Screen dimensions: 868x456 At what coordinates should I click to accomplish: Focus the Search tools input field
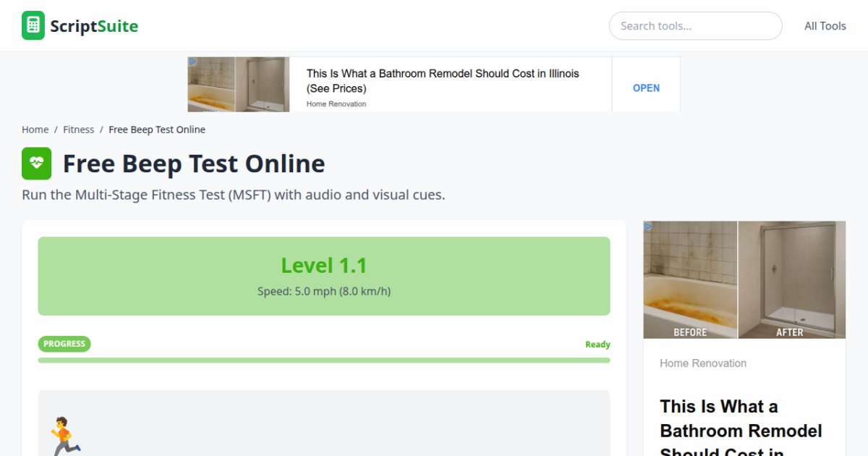(694, 26)
